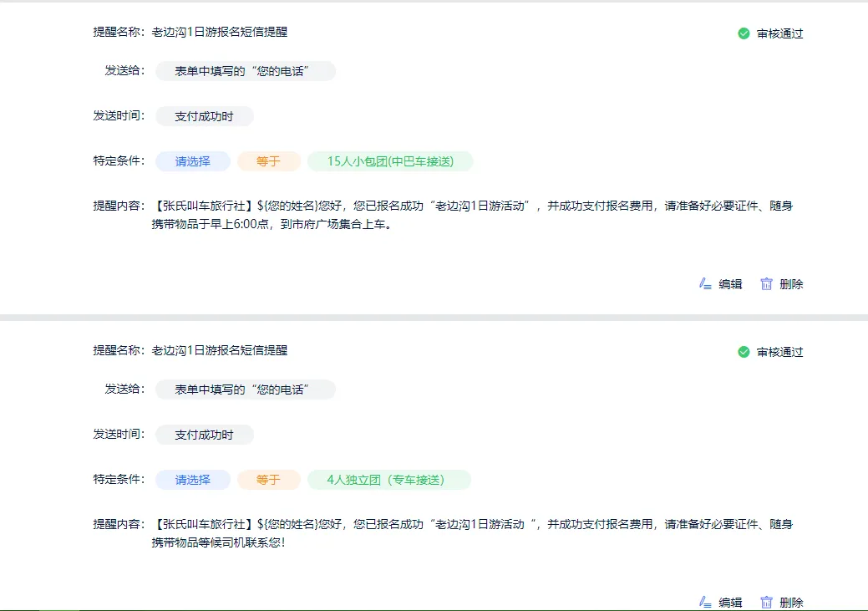Click the 支付成功时 send time in the bottom reminder
This screenshot has width=868, height=611.
pos(204,435)
